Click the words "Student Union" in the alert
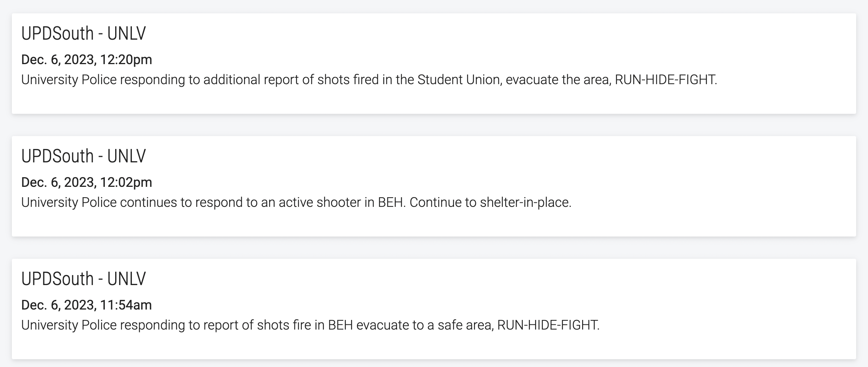 [x=458, y=80]
